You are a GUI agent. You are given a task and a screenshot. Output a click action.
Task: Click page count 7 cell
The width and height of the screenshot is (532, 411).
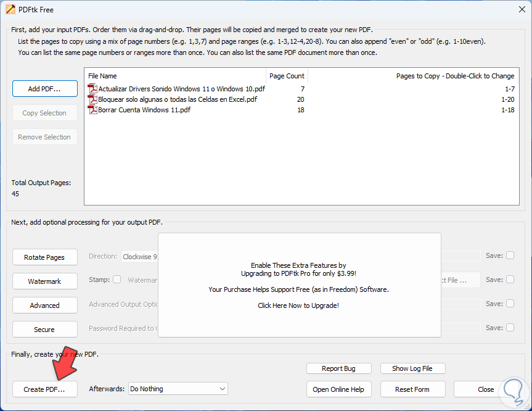tap(303, 89)
